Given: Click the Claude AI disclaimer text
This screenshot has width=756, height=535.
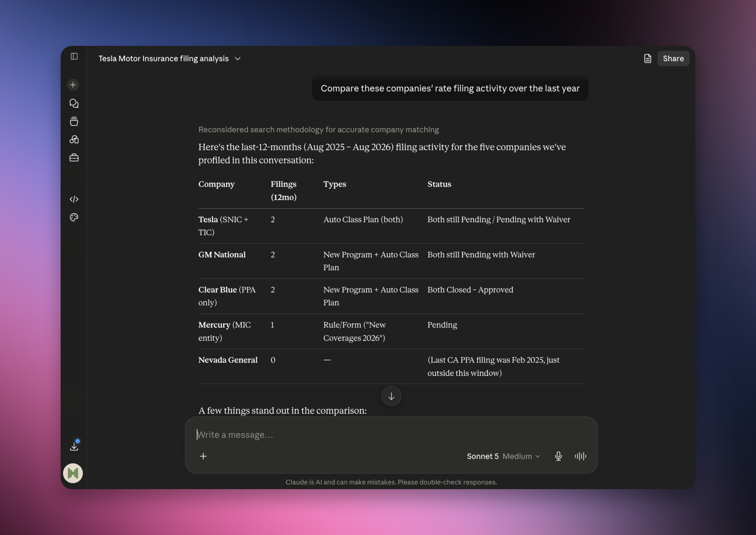Looking at the screenshot, I should tap(391, 482).
